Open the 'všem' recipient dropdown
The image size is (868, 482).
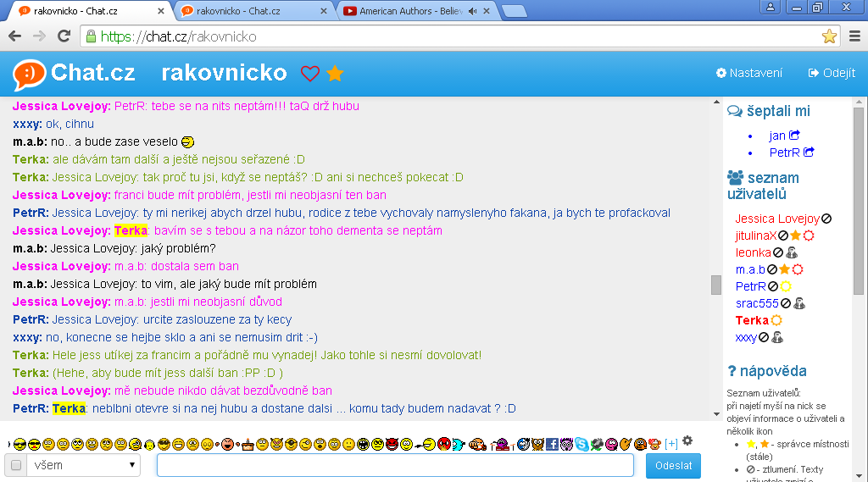coord(83,465)
